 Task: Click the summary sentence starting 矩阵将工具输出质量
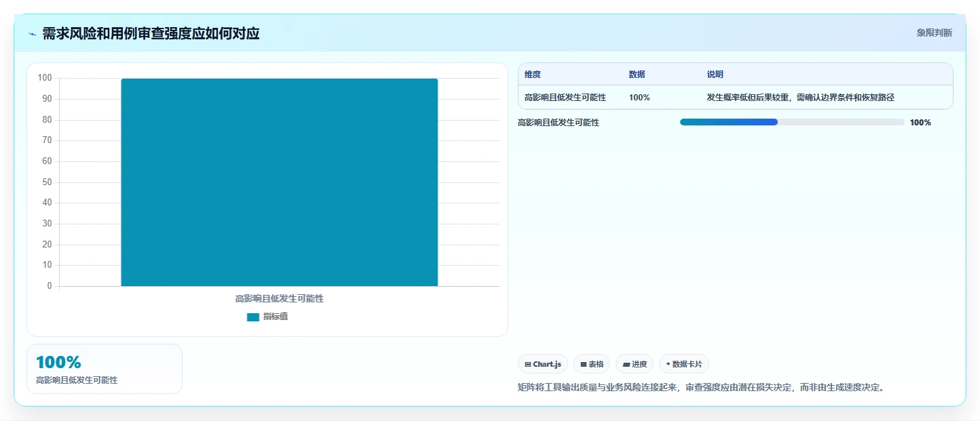(x=700, y=388)
